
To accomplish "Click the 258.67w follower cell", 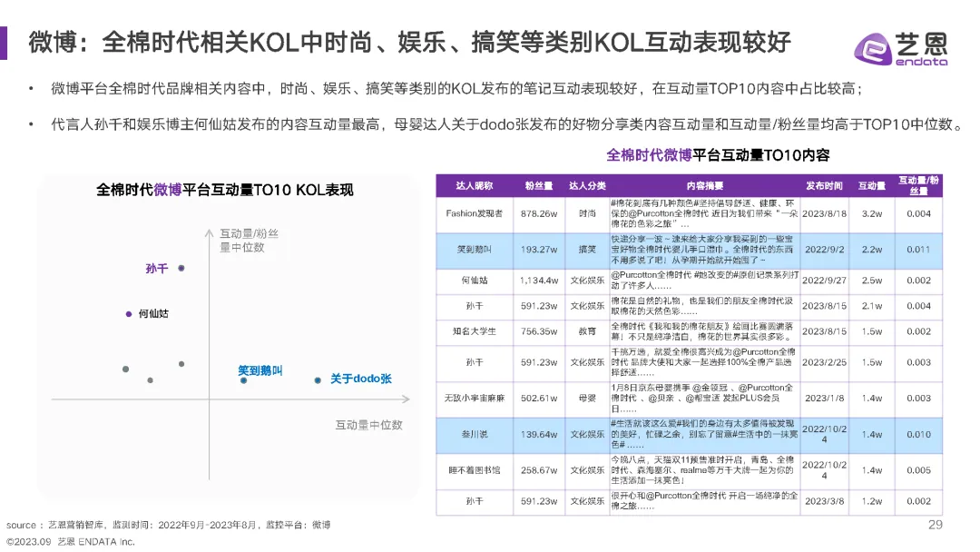I will [539, 470].
